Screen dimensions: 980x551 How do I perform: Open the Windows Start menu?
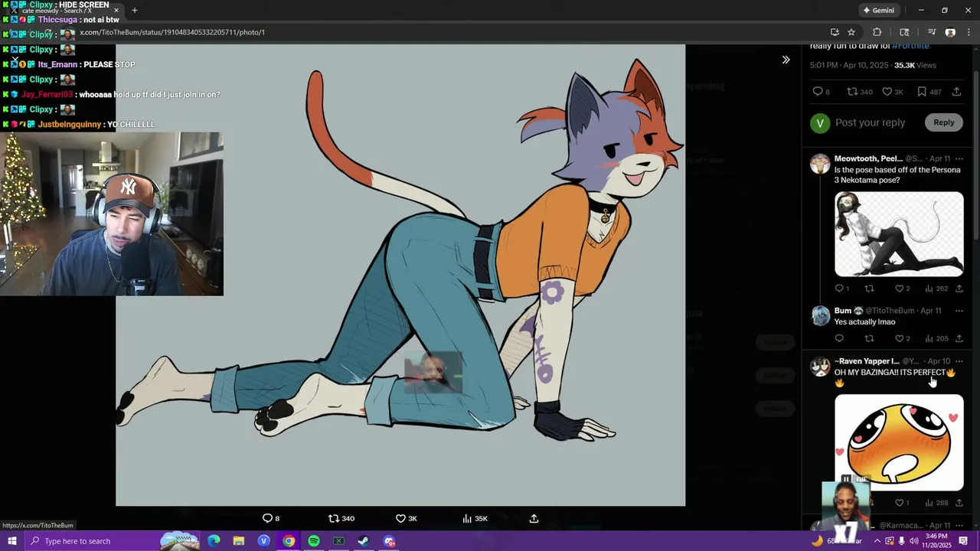[x=11, y=541]
